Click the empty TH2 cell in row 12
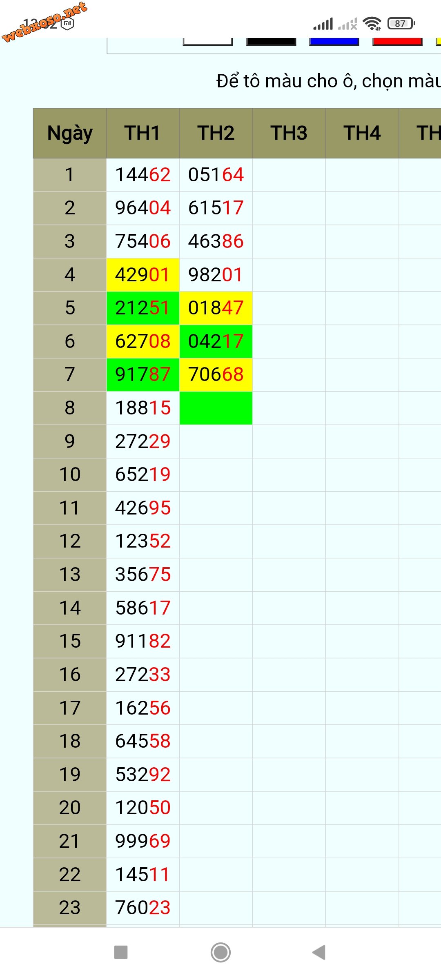 pyautogui.click(x=216, y=541)
